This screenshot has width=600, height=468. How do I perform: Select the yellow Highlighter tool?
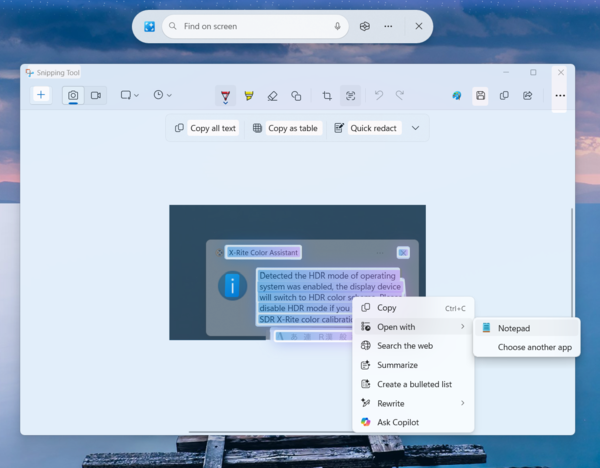(x=249, y=96)
